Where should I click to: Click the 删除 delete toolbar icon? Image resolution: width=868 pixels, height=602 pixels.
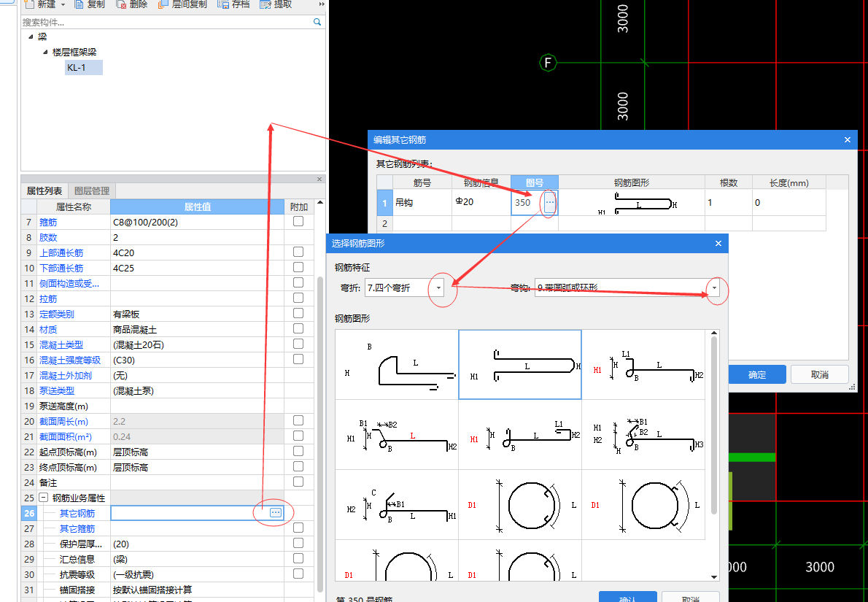point(120,4)
